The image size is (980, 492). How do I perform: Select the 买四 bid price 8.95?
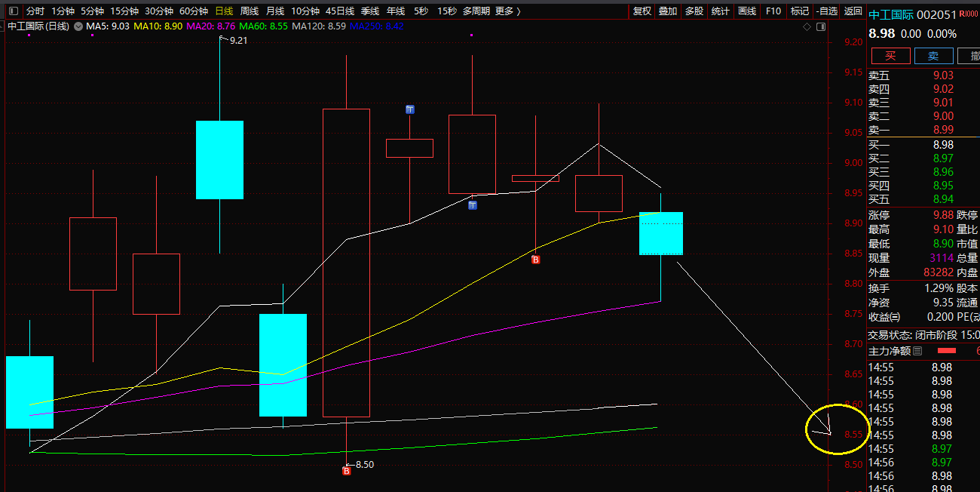click(x=943, y=186)
